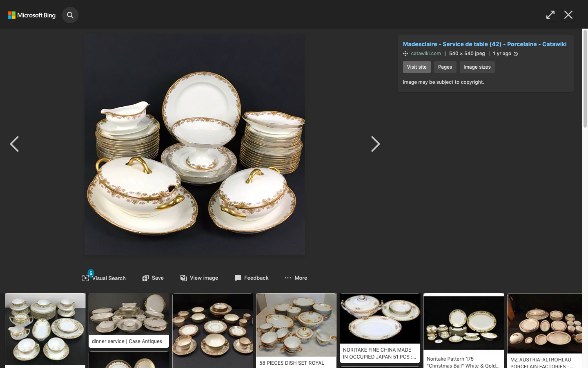Open the catawiki.com source link
The height and width of the screenshot is (368, 588).
coord(425,54)
